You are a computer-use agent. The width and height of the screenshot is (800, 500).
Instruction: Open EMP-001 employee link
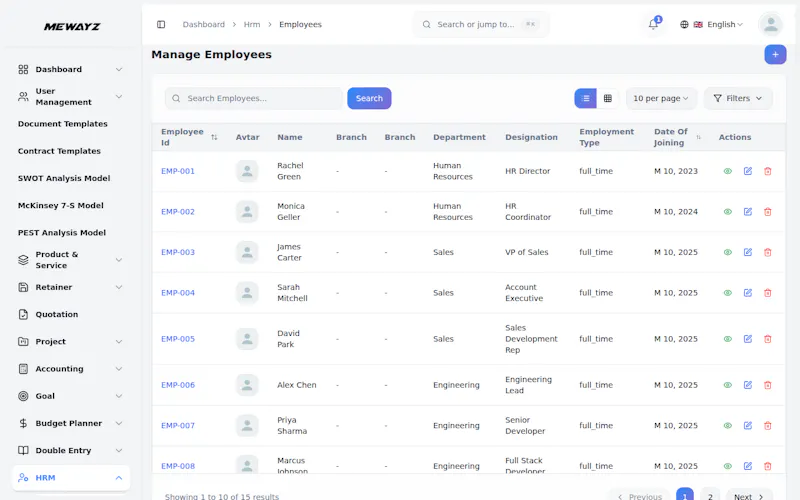(178, 171)
